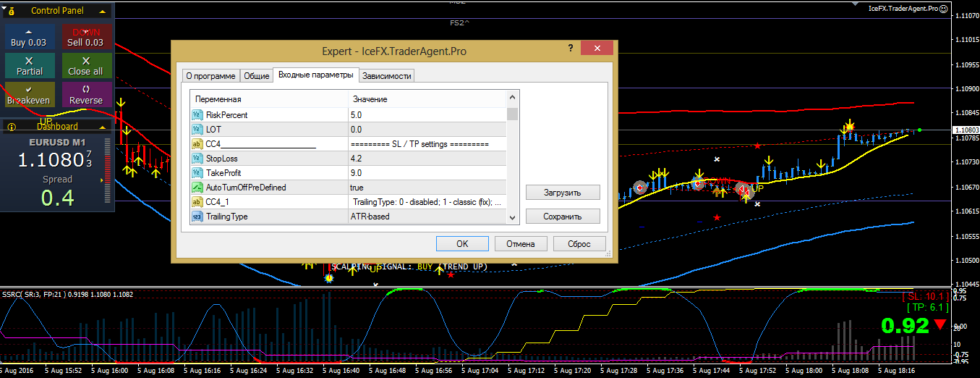Open the Зависимости tab

tap(387, 76)
